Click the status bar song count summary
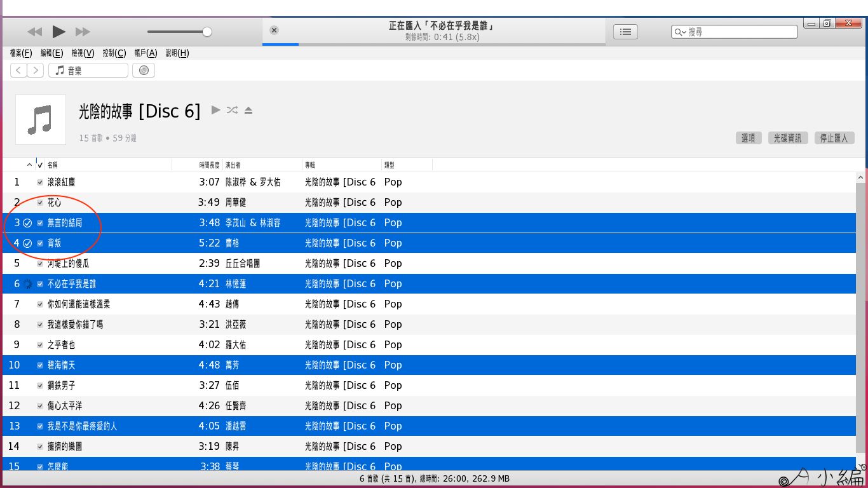The height and width of the screenshot is (488, 868). click(434, 479)
